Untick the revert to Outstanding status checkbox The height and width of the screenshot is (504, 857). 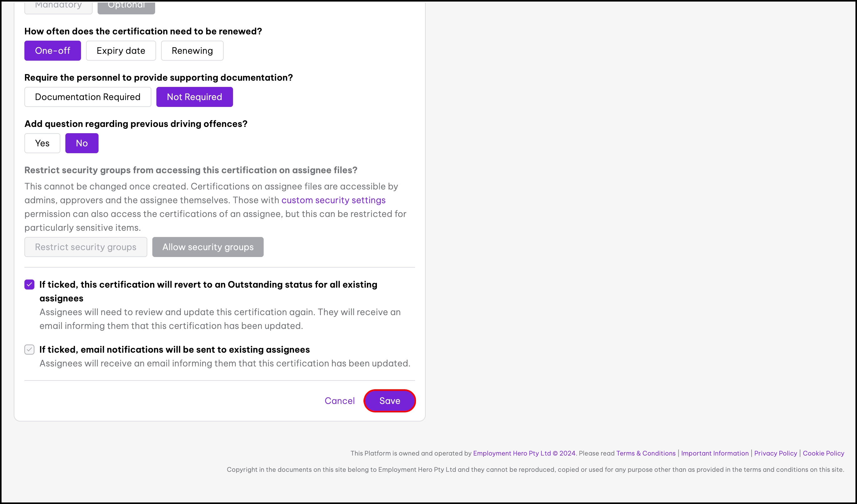click(30, 285)
